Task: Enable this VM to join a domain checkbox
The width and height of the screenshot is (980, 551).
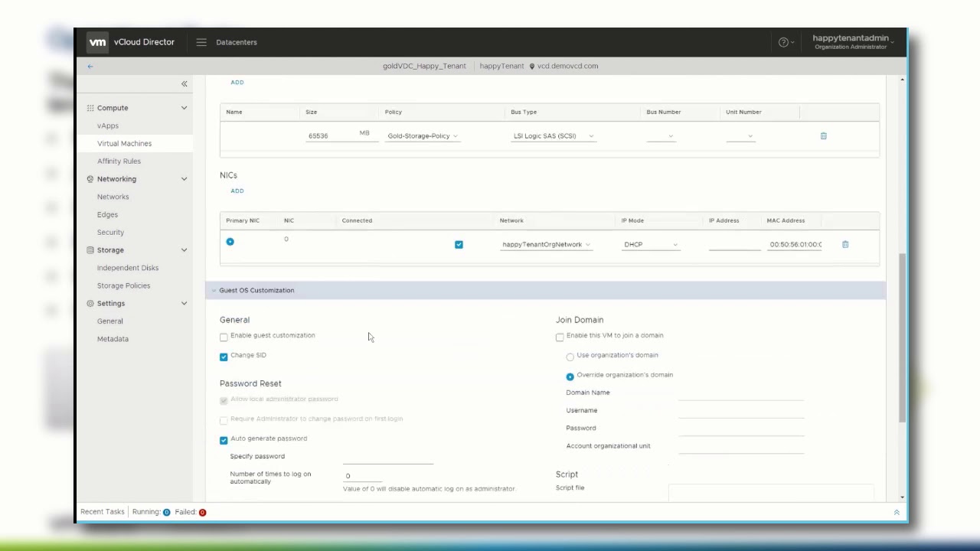Action: 560,337
